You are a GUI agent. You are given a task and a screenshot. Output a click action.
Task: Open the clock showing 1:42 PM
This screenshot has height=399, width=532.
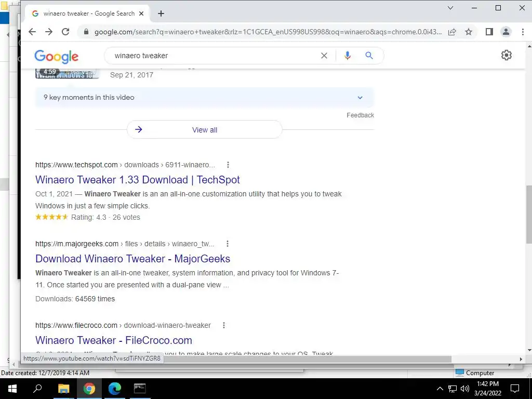[x=487, y=389]
